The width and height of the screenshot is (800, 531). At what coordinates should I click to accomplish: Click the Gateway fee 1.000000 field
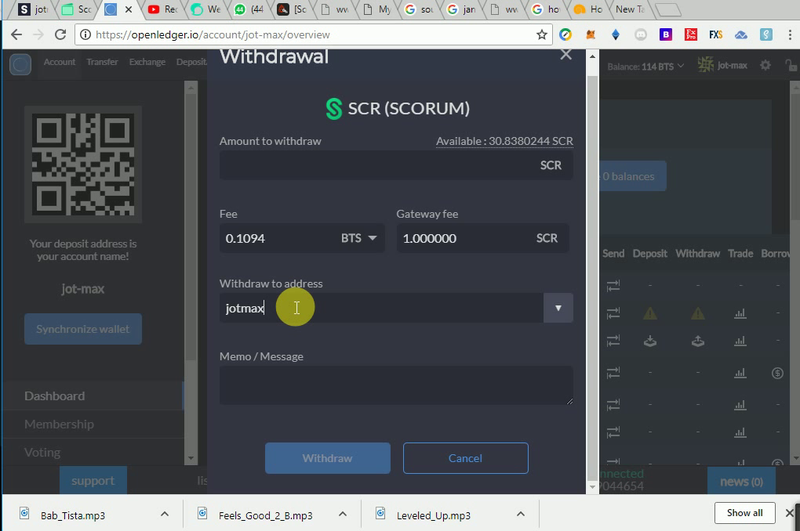point(483,238)
